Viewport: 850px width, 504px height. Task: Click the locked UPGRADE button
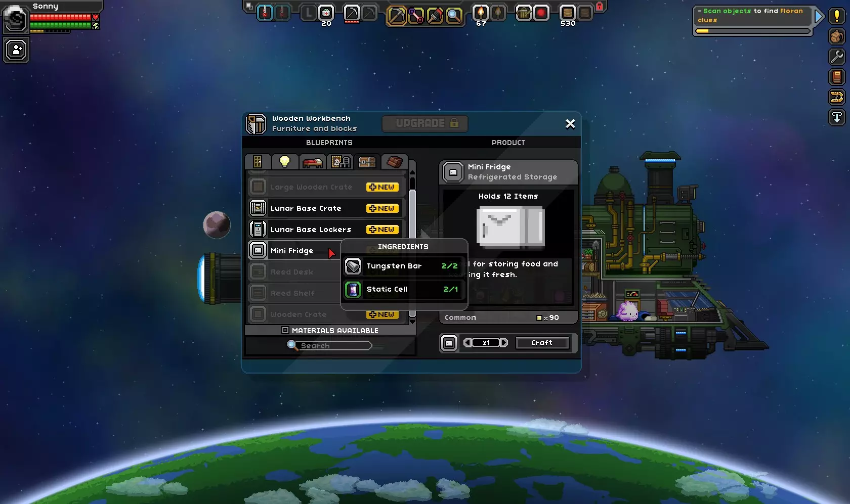(x=425, y=123)
